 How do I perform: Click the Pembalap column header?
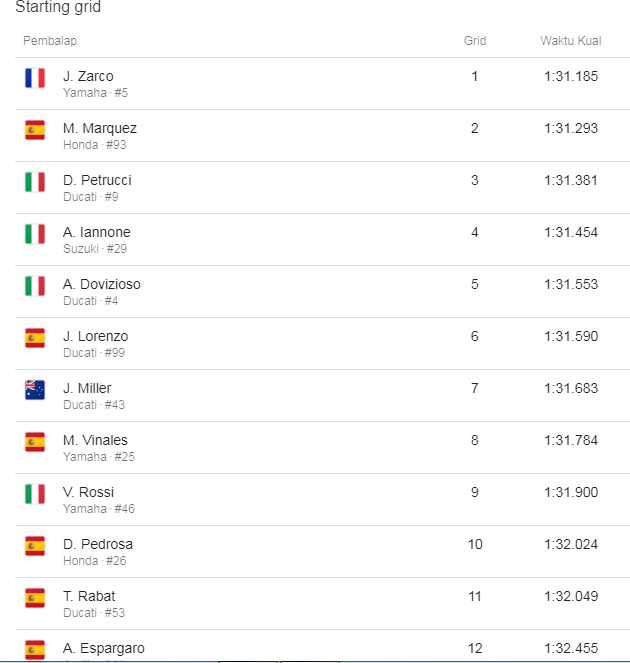click(x=50, y=41)
